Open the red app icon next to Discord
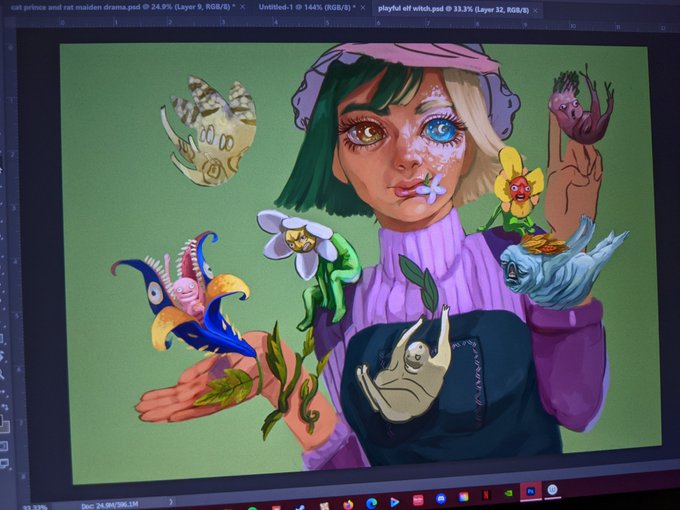This screenshot has width=680, height=510. click(418, 500)
